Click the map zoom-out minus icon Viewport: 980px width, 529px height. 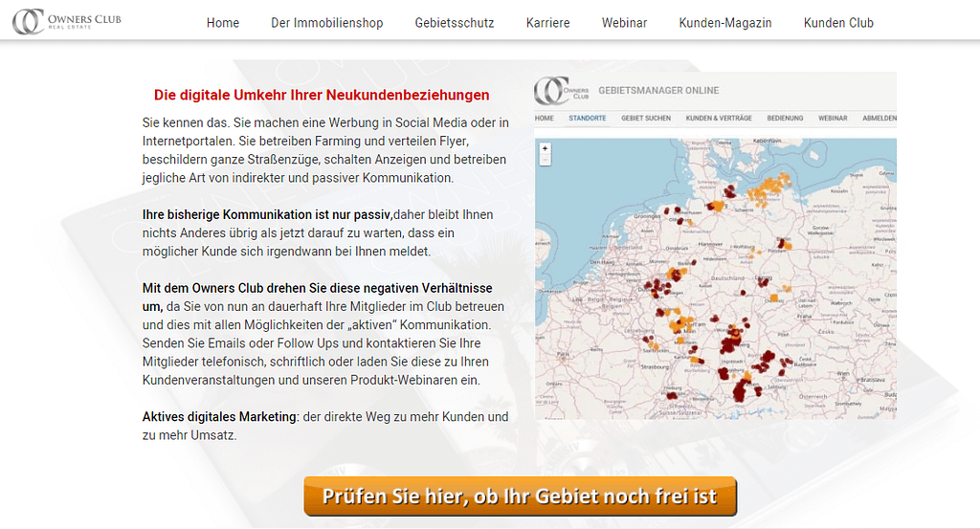545,160
